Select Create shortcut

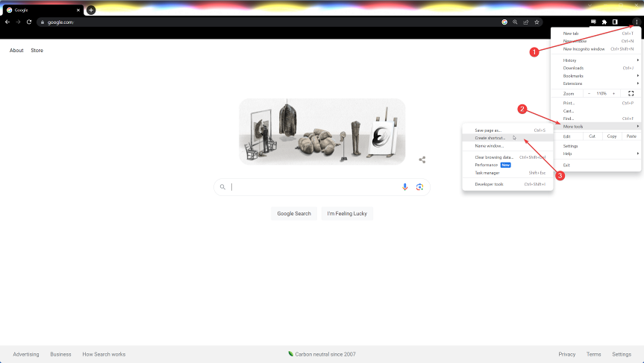click(x=507, y=138)
